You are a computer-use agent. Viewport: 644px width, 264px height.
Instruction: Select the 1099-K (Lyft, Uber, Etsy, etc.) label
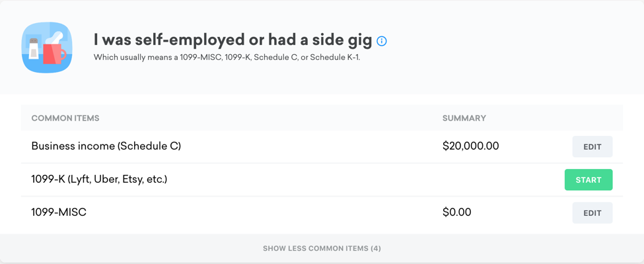99,179
